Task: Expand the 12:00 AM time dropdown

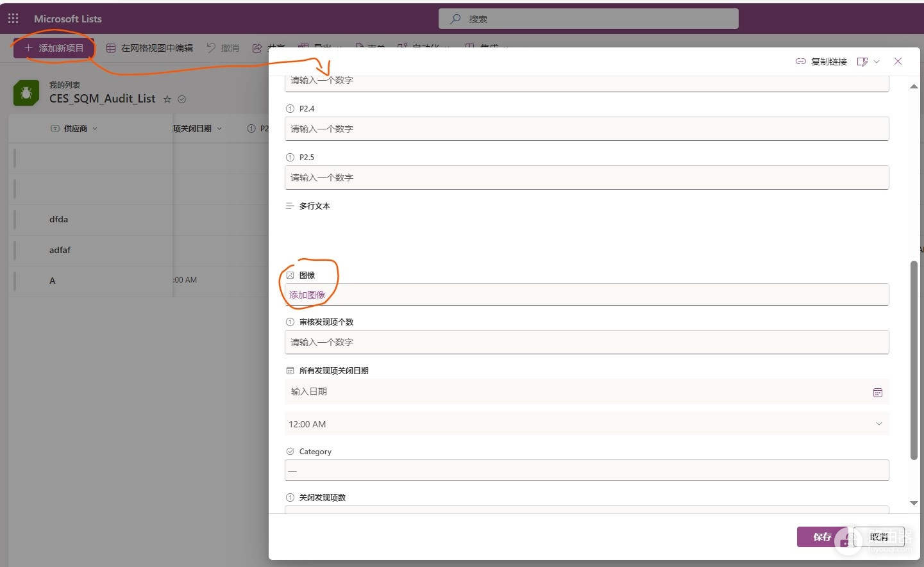Action: click(x=587, y=424)
